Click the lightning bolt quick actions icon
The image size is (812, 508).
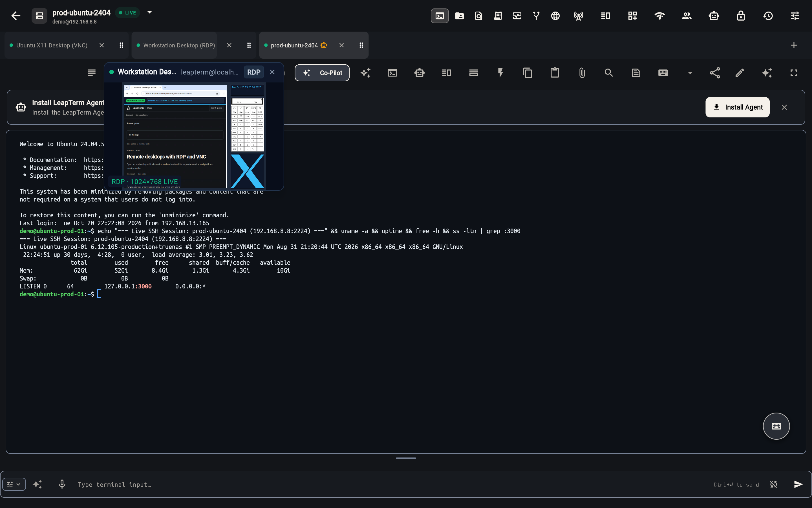pyautogui.click(x=500, y=73)
